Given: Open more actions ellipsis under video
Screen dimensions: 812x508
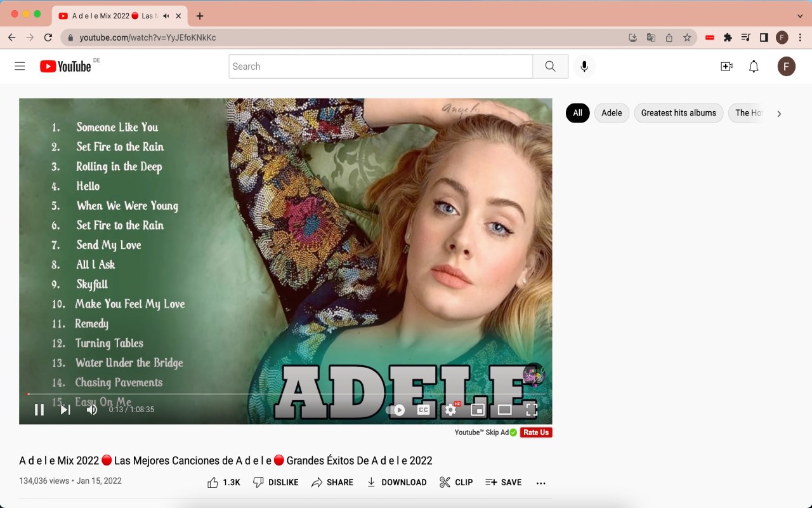Looking at the screenshot, I should (540, 483).
